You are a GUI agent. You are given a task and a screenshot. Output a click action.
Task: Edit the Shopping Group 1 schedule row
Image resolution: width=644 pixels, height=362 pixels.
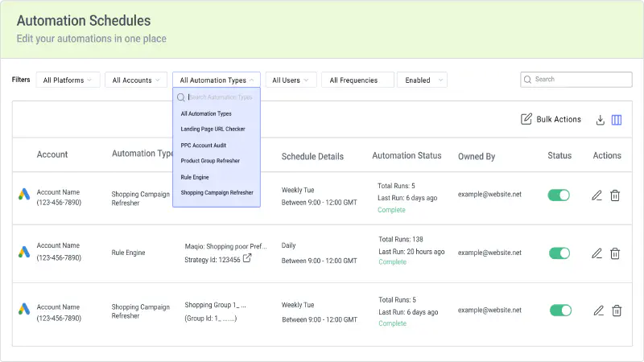point(598,311)
